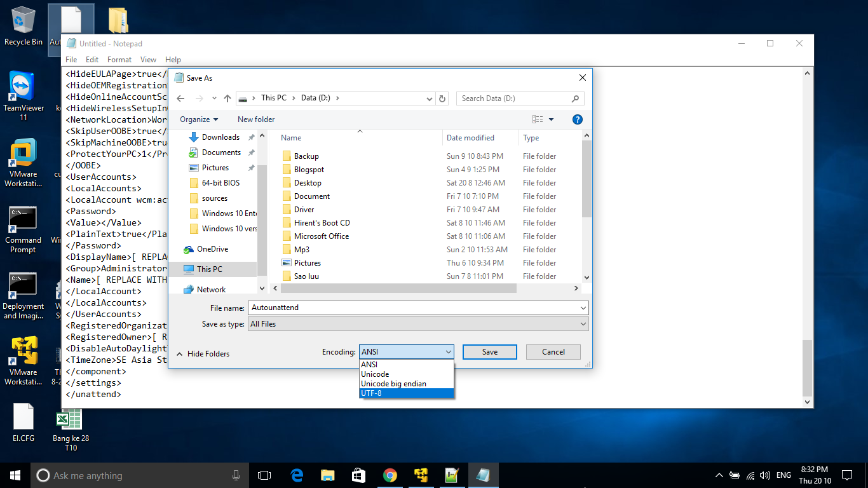Open the view options dropdown arrow
Image resolution: width=868 pixels, height=488 pixels.
(x=551, y=119)
